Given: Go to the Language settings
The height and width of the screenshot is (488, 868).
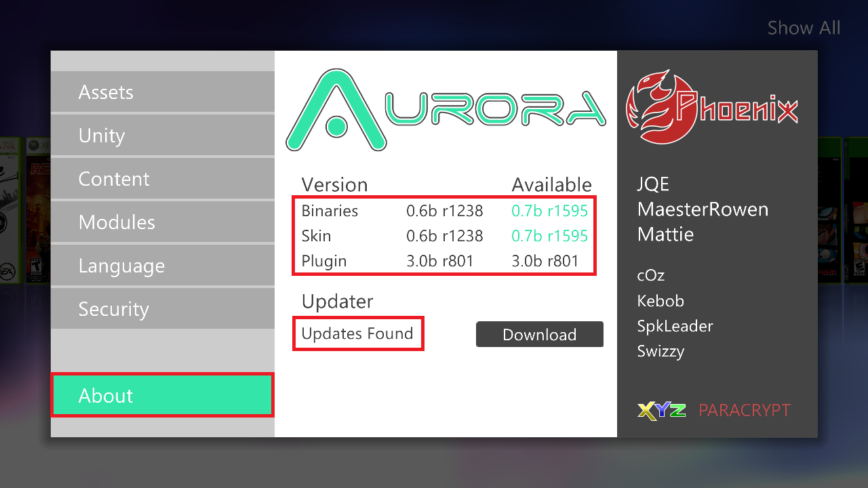Looking at the screenshot, I should [163, 266].
